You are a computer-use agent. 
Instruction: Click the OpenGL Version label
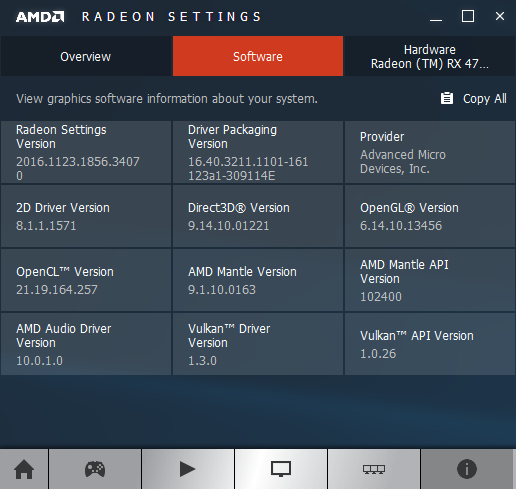[x=409, y=208]
